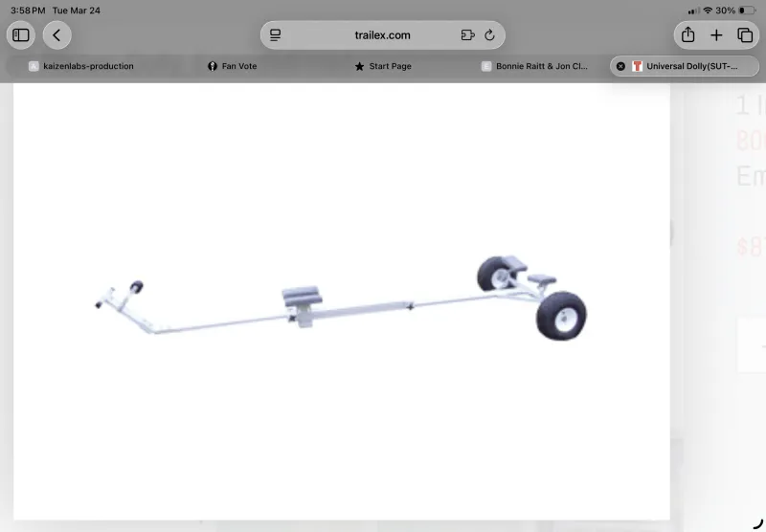The height and width of the screenshot is (532, 766).
Task: Switch to the Bonnie Raitt & Jon Cl... tab
Action: (x=534, y=66)
